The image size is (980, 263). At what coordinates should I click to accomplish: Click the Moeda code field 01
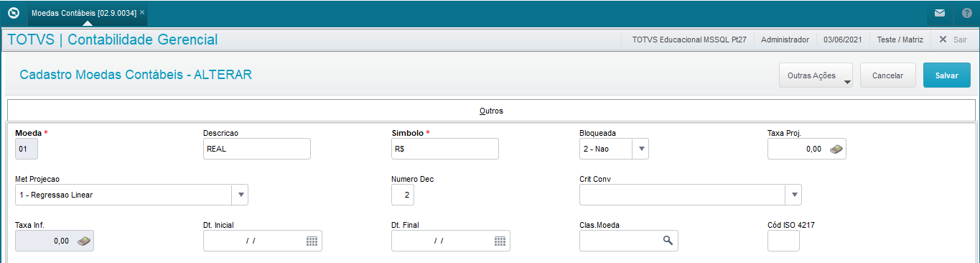tap(27, 149)
